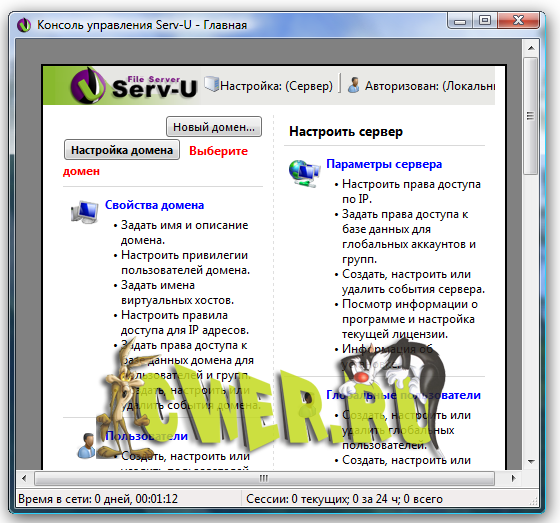The width and height of the screenshot is (560, 523).
Task: Click the server icon next to Настройка
Action: [211, 84]
